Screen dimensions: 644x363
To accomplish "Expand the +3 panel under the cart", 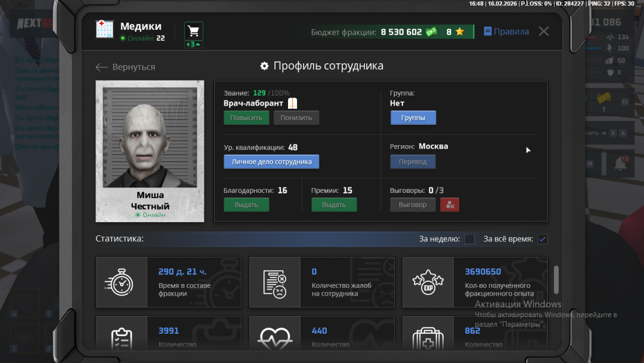I will click(x=193, y=44).
